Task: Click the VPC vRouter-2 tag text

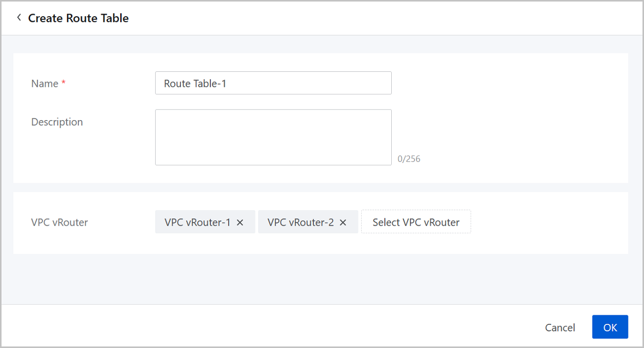Action: pos(300,223)
